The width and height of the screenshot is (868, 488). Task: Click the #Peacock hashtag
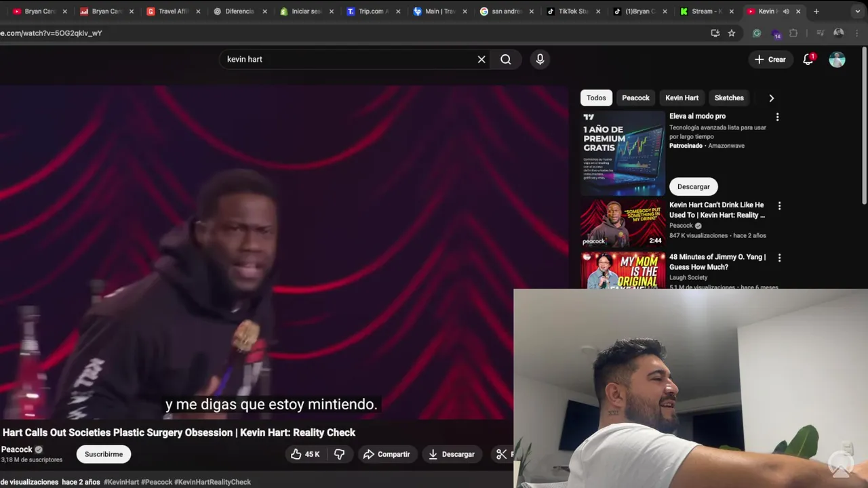coord(157,482)
